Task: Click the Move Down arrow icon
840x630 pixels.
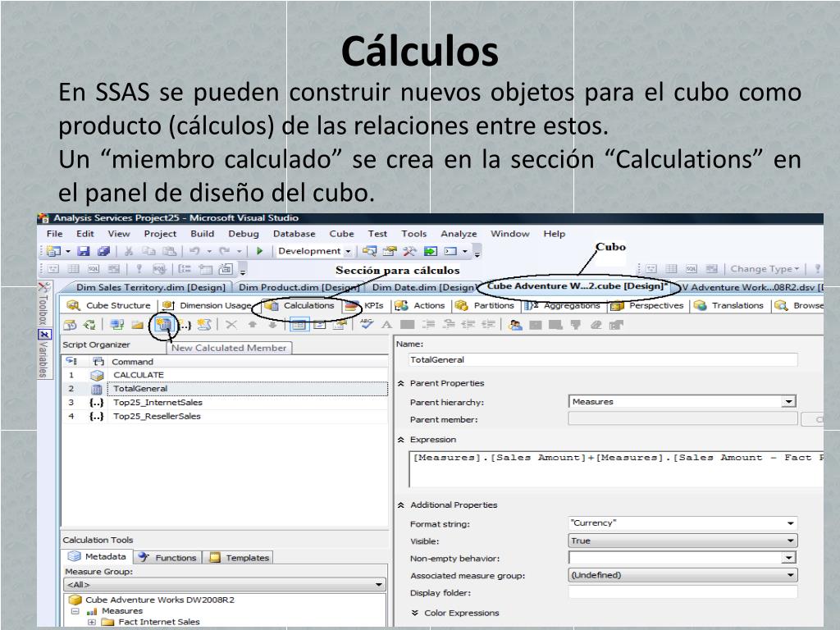Action: coord(272,325)
